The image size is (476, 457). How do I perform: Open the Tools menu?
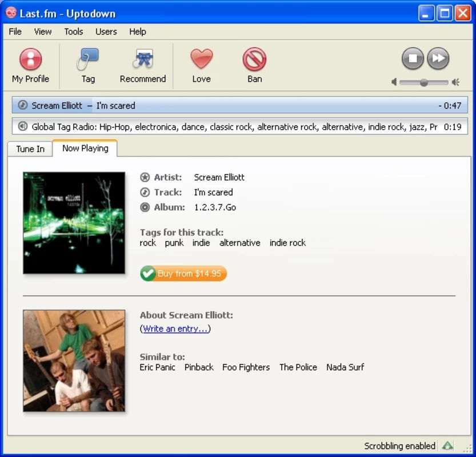pos(74,31)
